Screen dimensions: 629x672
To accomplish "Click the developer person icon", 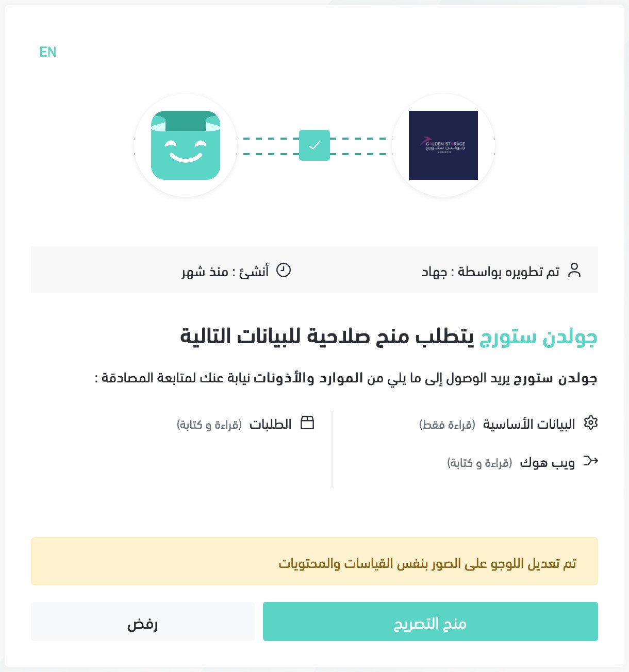I will (574, 270).
